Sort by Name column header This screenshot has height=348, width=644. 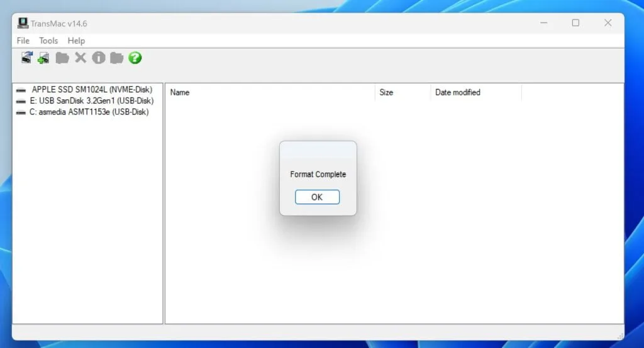click(270, 92)
